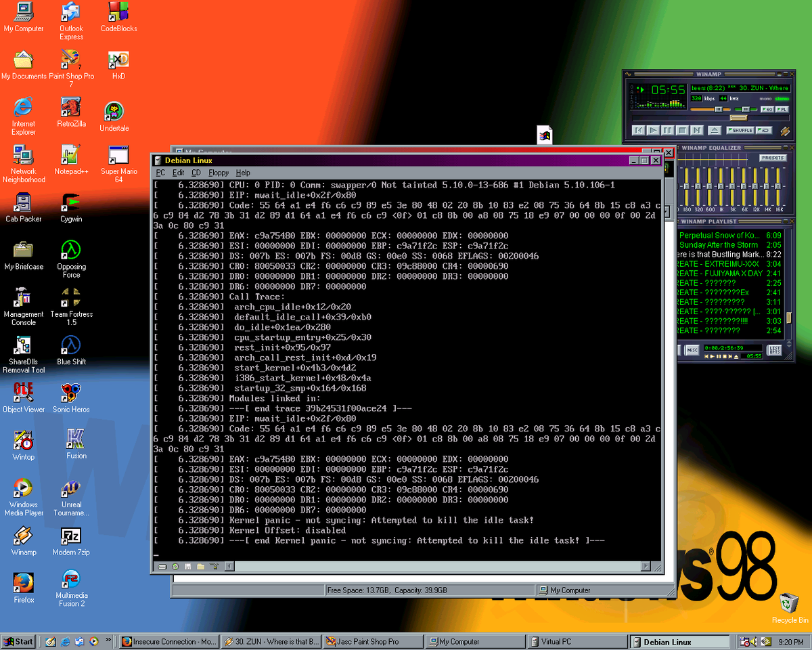The width and height of the screenshot is (812, 650).
Task: Open the Windows Start menu
Action: pyautogui.click(x=18, y=641)
